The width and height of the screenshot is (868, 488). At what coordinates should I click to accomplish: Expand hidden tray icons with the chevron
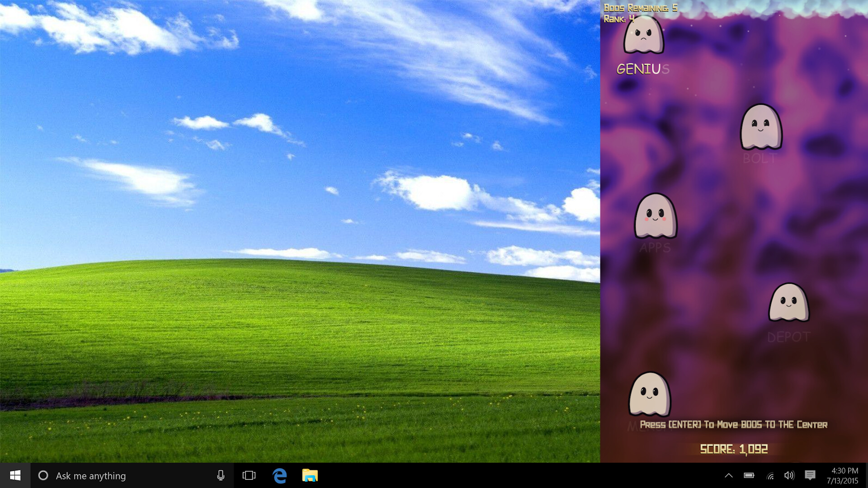click(x=729, y=475)
